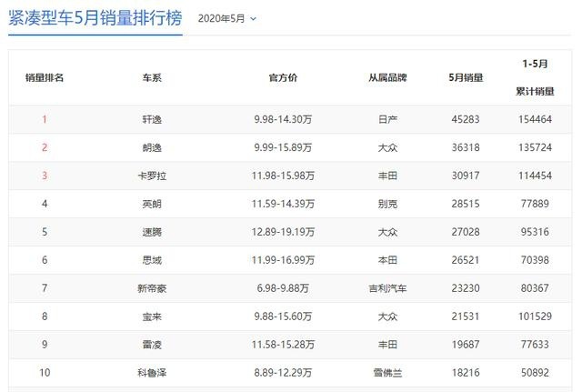Click May sales value 36318
Image resolution: width=582 pixels, height=392 pixels.
click(466, 147)
